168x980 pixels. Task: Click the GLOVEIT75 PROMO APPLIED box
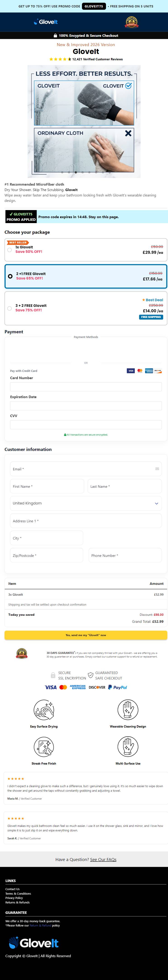click(x=21, y=217)
